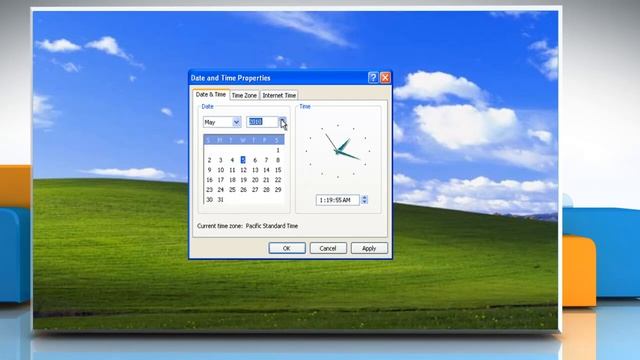The height and width of the screenshot is (360, 640).
Task: Select day 18 in the calendar
Action: click(x=232, y=180)
